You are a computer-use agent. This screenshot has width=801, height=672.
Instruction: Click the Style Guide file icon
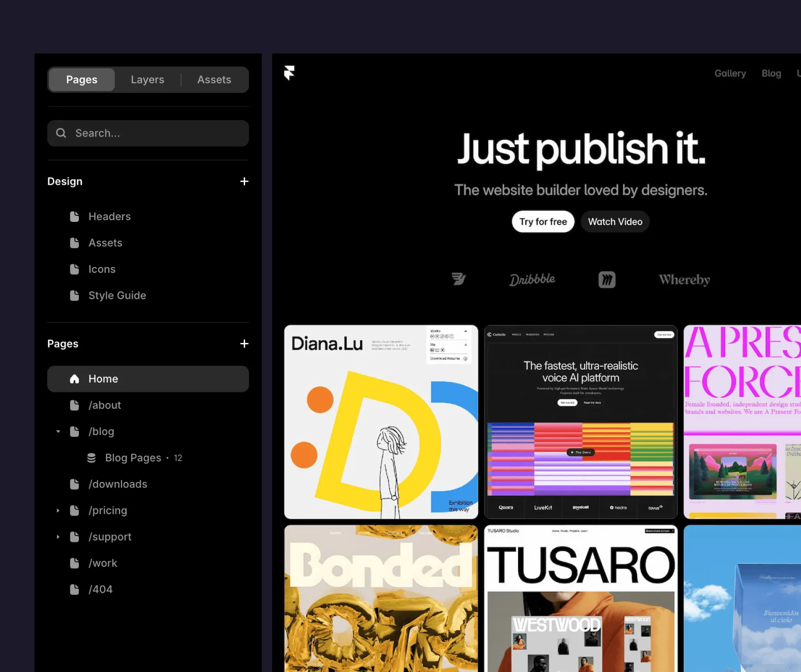[75, 296]
